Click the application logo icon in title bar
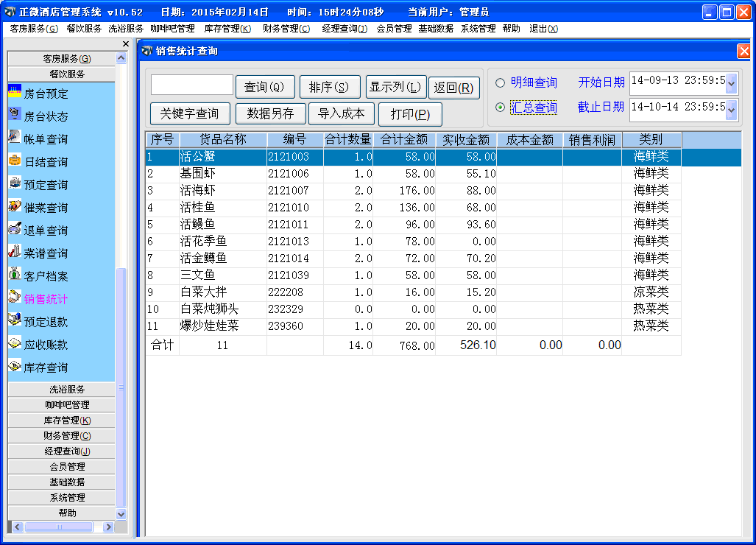 pos(9,12)
